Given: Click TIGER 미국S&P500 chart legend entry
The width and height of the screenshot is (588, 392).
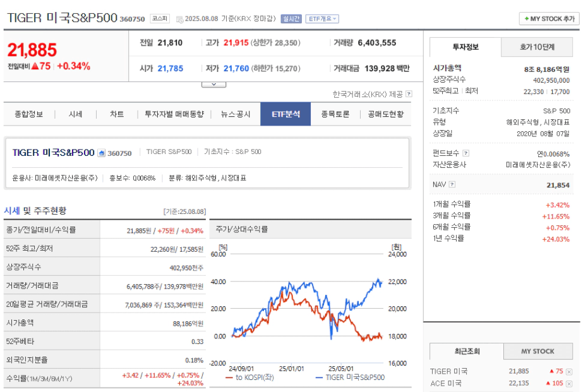Looking at the screenshot, I should [351, 377].
